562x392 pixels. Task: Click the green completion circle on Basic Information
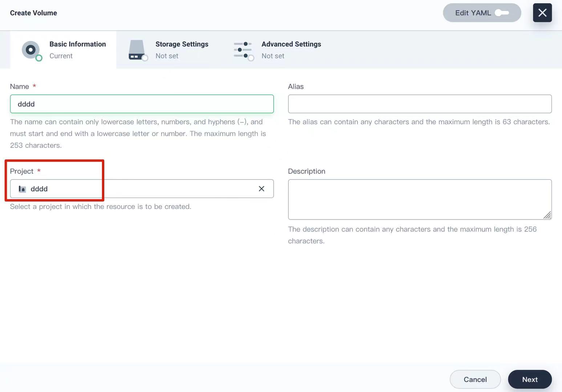[38, 58]
